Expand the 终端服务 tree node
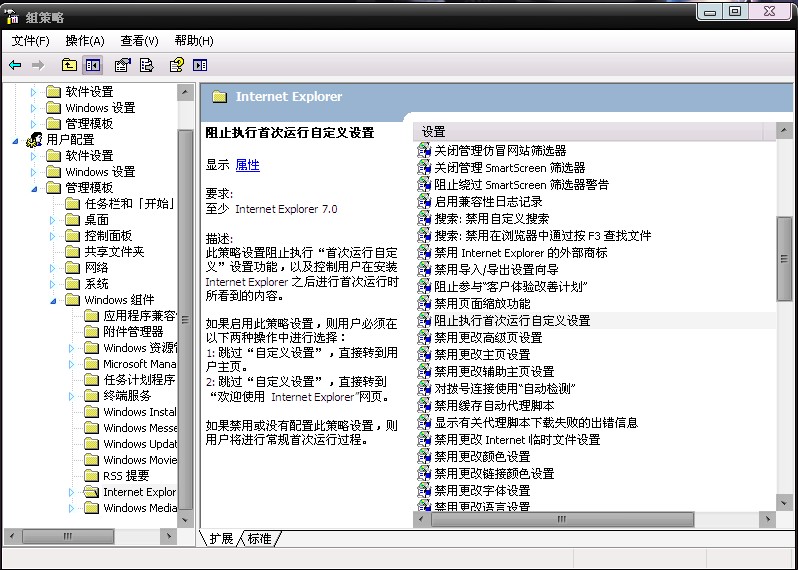Viewport: 798px width, 570px height. pyautogui.click(x=71, y=396)
